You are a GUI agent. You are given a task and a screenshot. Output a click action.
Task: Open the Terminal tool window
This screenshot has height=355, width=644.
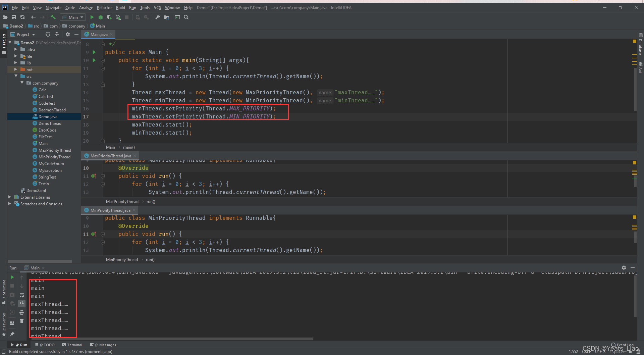72,345
